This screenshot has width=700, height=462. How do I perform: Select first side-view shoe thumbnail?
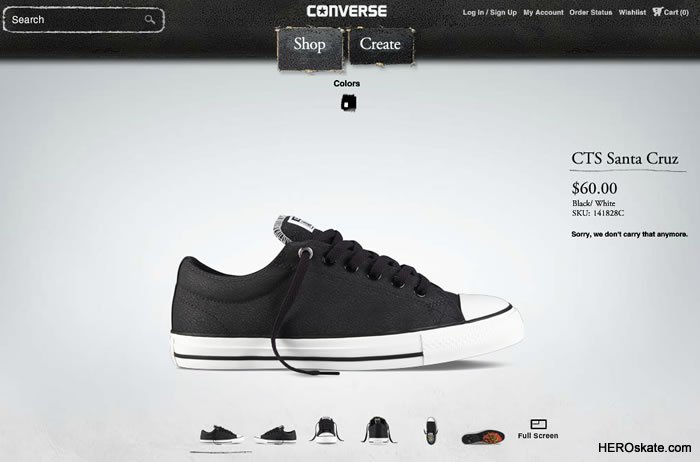(221, 434)
